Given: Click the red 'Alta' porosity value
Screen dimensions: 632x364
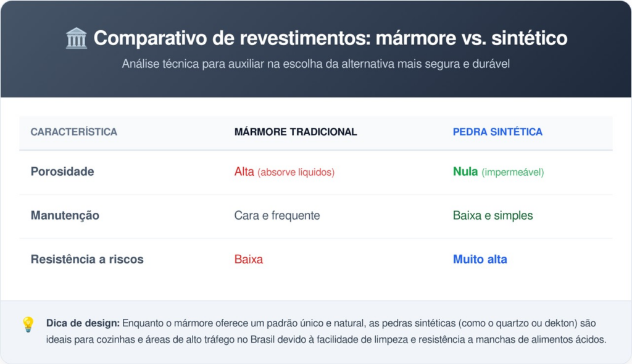Looking at the screenshot, I should point(244,172).
